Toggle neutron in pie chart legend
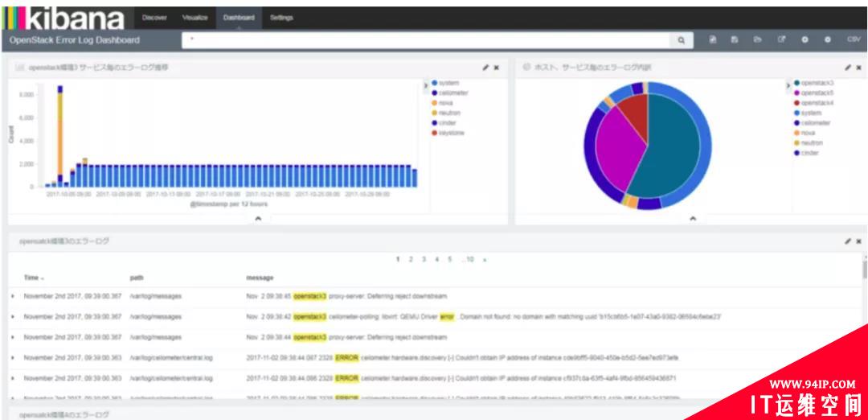This screenshot has width=868, height=420. coord(809,143)
